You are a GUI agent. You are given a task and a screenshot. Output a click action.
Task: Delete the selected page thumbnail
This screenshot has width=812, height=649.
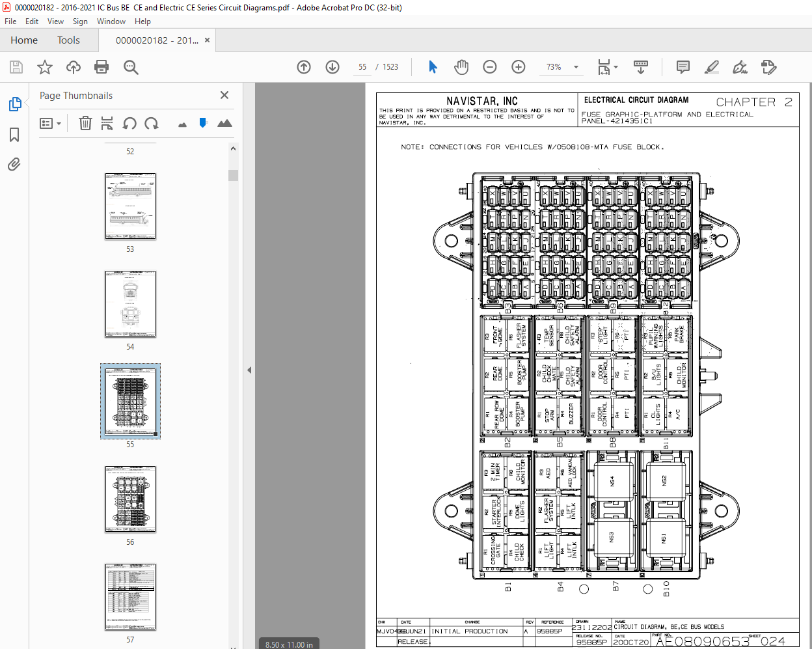85,123
